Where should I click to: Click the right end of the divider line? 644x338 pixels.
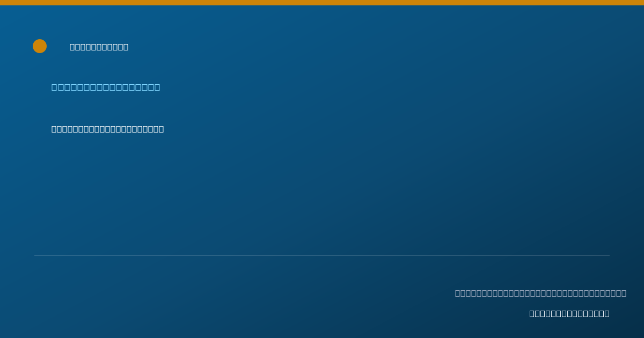tap(609, 255)
